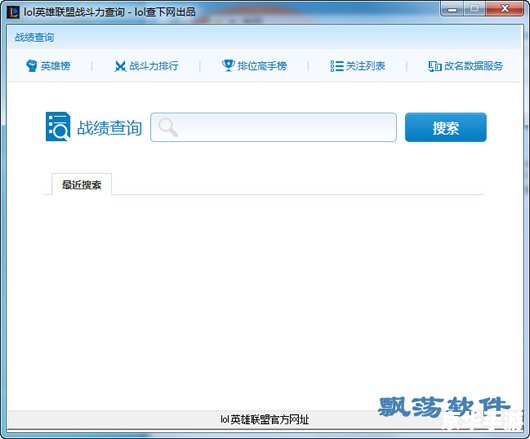Viewport: 530px width, 439px height.
Task: Open the 关注列表 follow list
Action: tap(365, 66)
